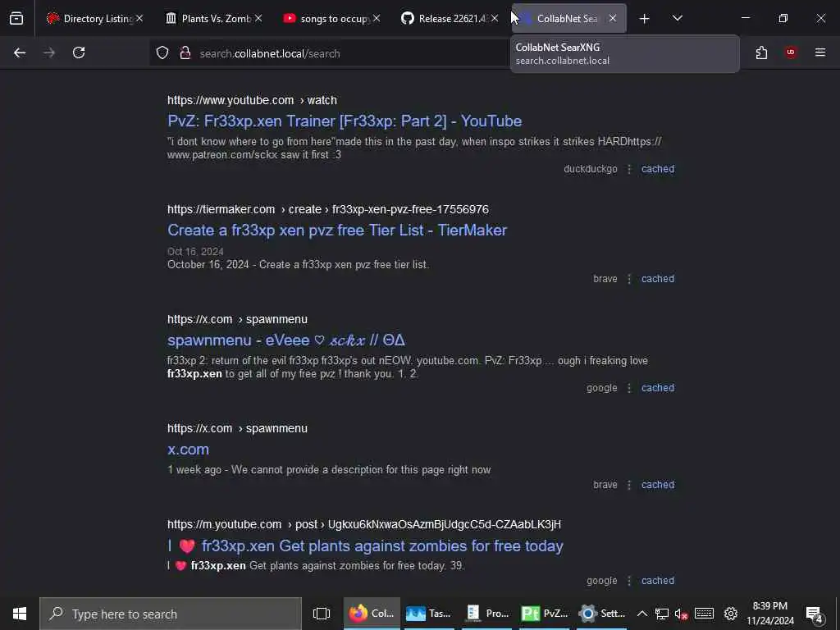Open options dots beside duckduckgo engine
The height and width of the screenshot is (630, 840).
tap(629, 169)
